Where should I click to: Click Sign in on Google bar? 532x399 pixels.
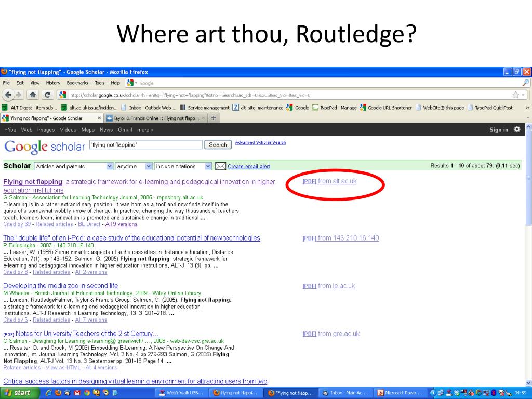click(x=499, y=129)
